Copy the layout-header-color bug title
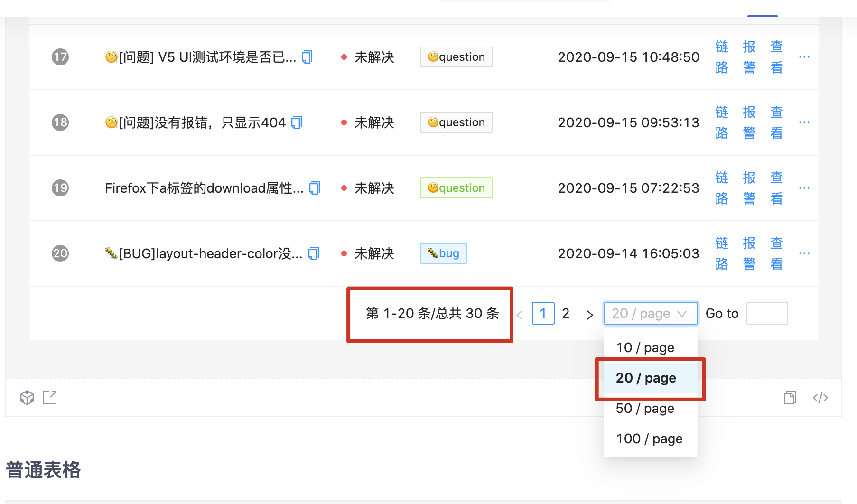Viewport: 857px width, 504px height. tap(313, 253)
